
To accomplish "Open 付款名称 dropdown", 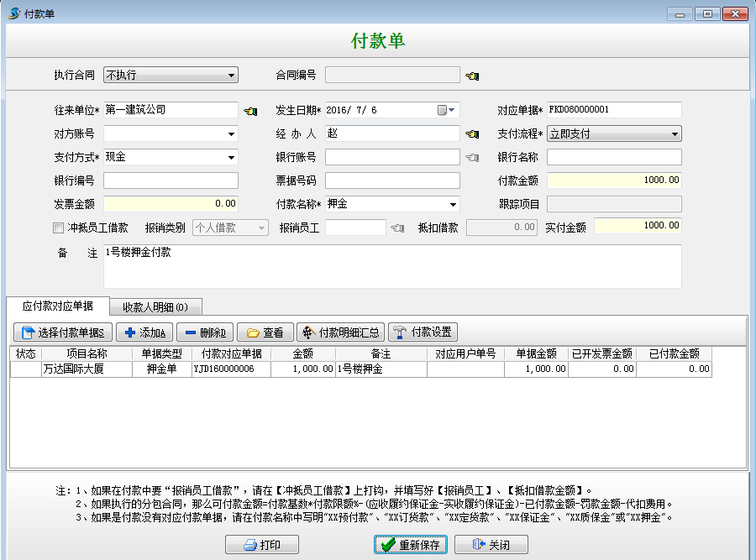I will point(453,204).
